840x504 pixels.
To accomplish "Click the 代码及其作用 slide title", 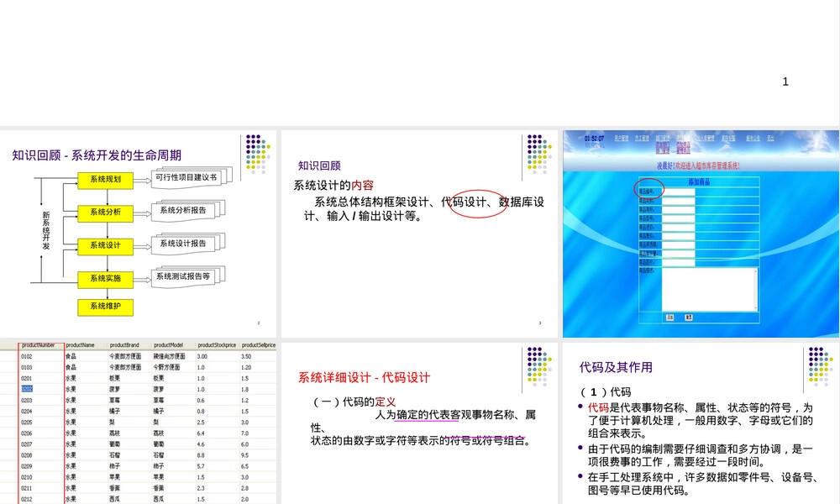I will [616, 367].
